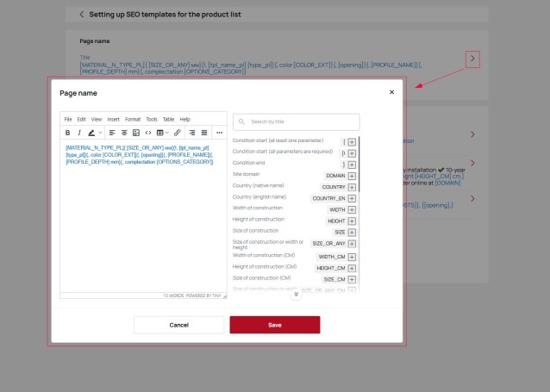Apply italic formatting

pos(79,133)
